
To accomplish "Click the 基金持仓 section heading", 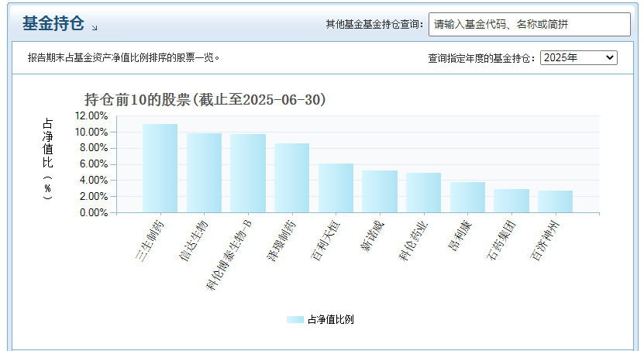I will (x=53, y=23).
